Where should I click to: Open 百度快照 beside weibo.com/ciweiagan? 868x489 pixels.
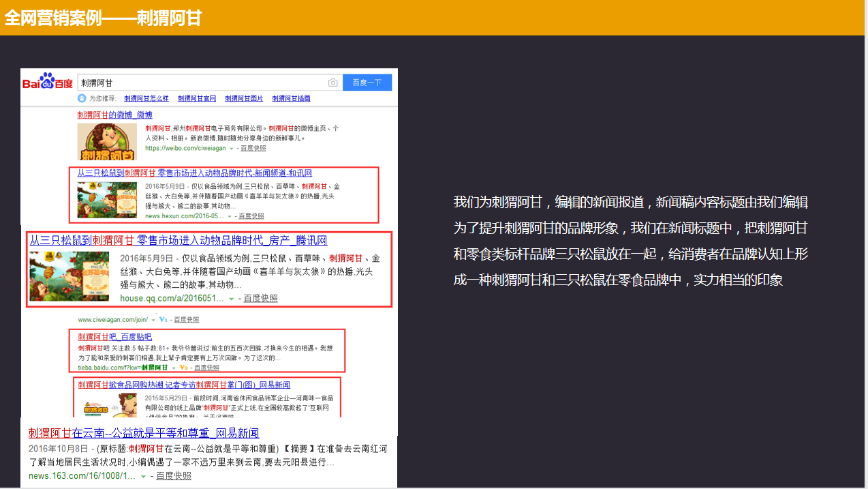pyautogui.click(x=253, y=148)
